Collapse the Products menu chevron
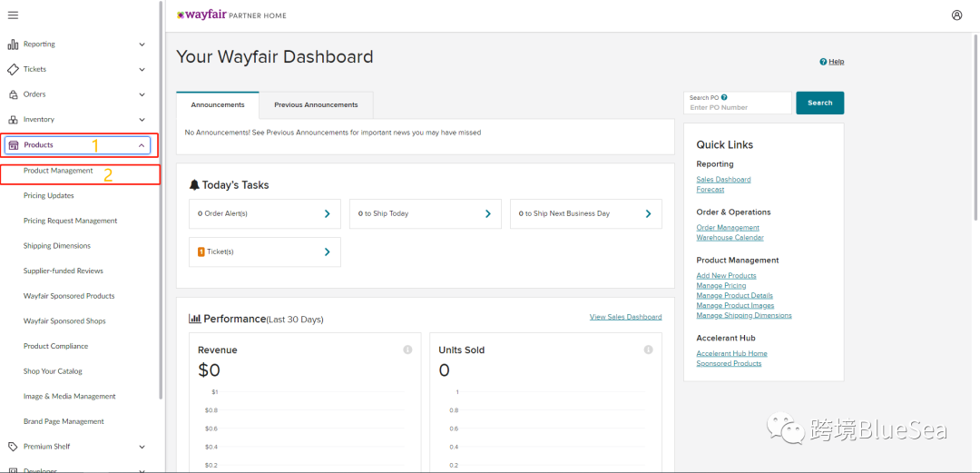The height and width of the screenshot is (473, 980). [x=142, y=145]
